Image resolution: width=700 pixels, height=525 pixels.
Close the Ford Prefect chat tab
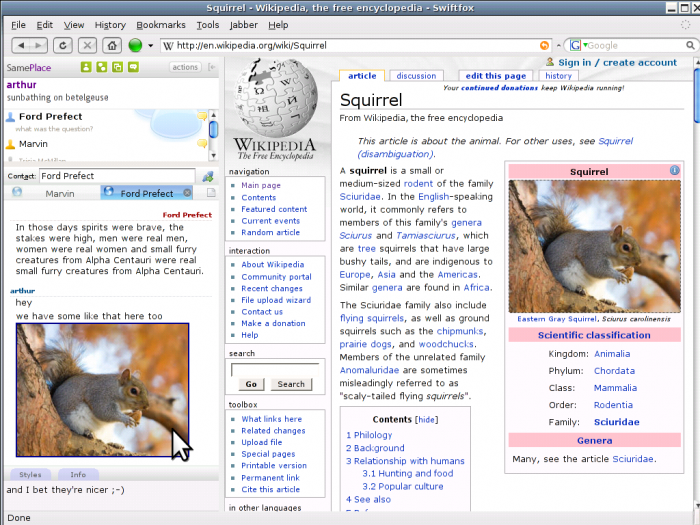185,193
